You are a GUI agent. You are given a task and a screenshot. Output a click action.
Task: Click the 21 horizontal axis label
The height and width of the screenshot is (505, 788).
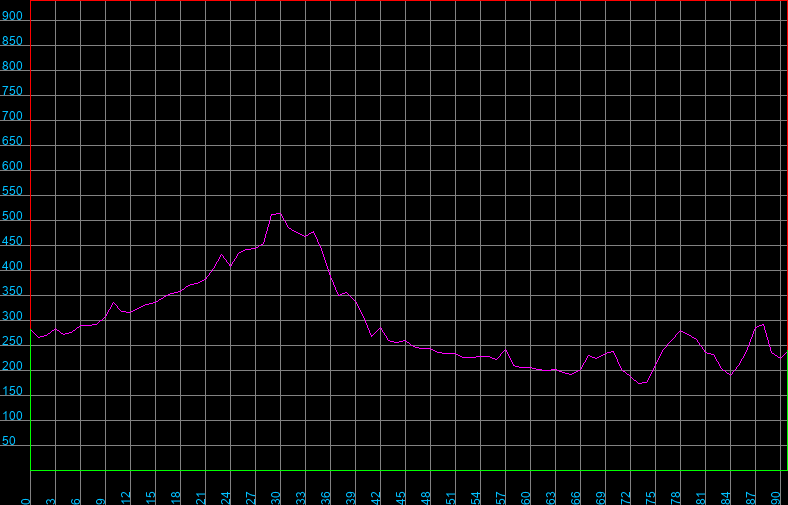click(201, 498)
